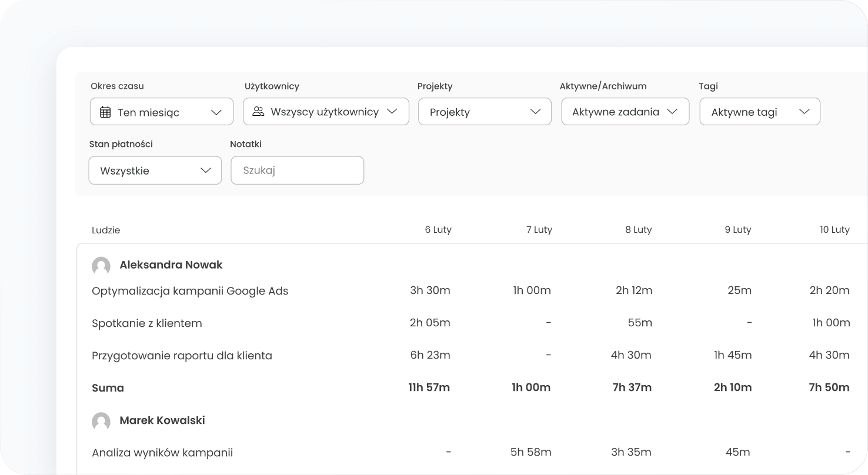Open the Spotkanie z klientem task

pos(147,323)
